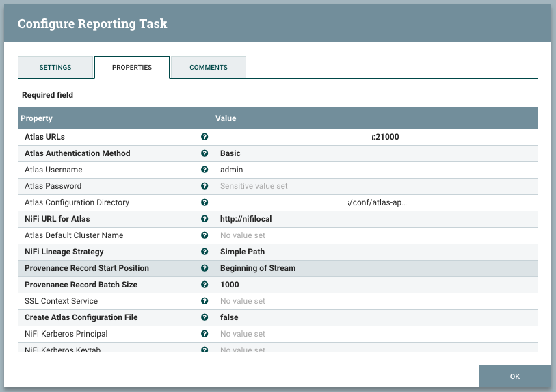Click help icon beside Atlas Username
The height and width of the screenshot is (392, 556).
[204, 170]
